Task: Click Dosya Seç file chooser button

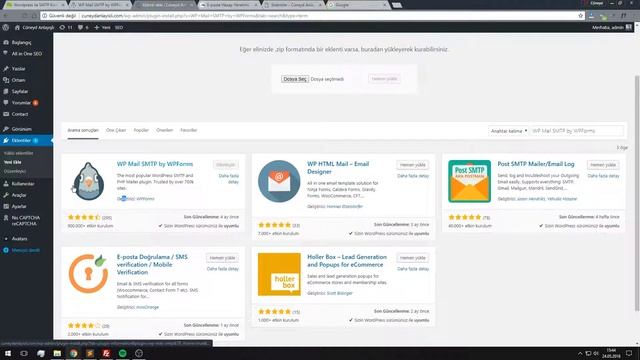Action: pos(295,79)
